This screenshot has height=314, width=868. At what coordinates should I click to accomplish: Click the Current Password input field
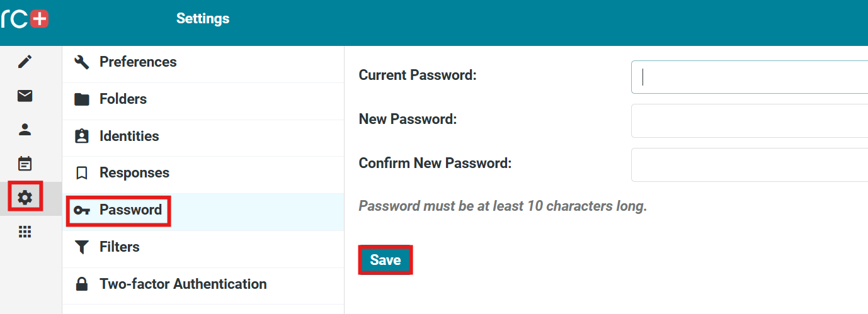point(750,77)
